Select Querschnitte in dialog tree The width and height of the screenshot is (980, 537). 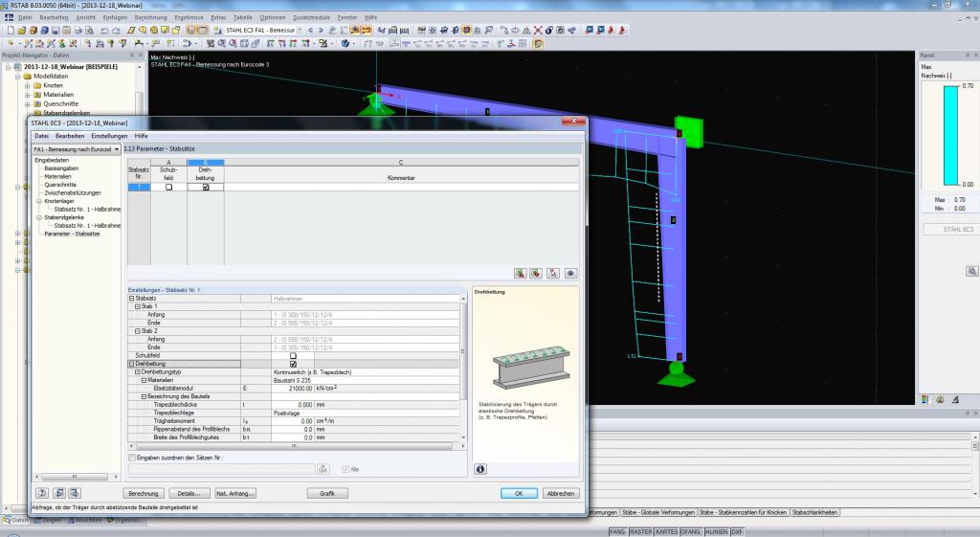pos(60,185)
